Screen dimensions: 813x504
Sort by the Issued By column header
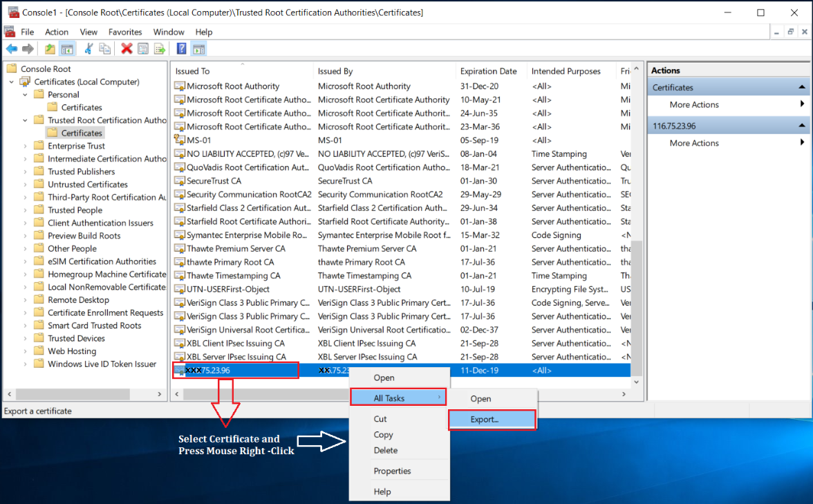[384, 71]
